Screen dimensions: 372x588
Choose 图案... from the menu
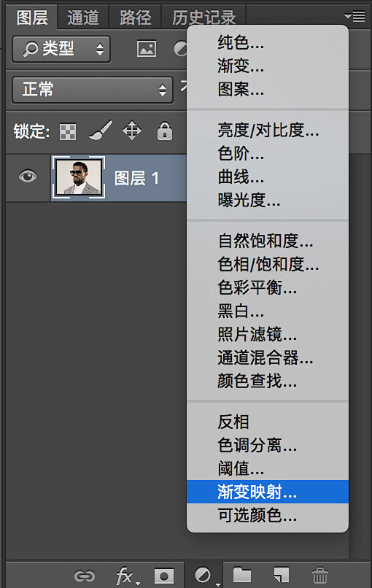(x=268, y=89)
